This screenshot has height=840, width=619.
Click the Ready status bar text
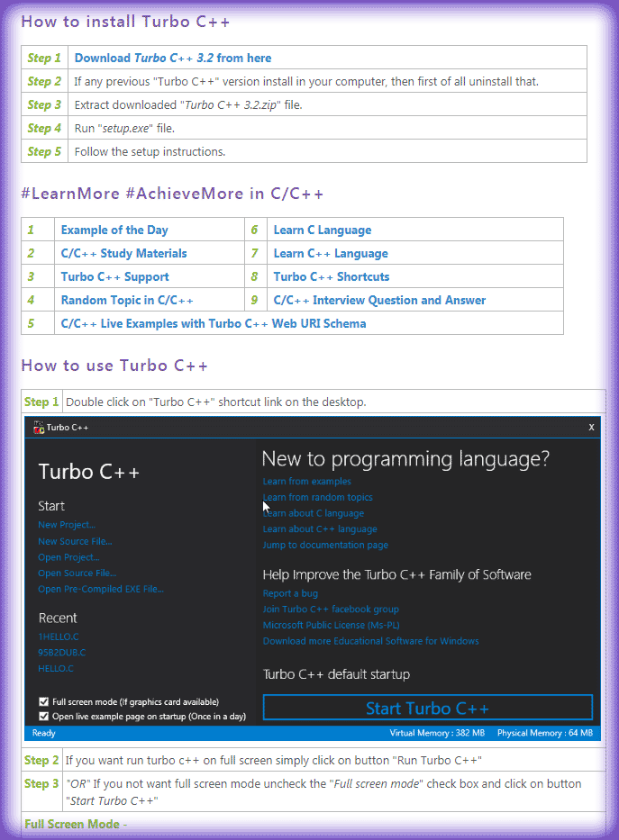[43, 733]
